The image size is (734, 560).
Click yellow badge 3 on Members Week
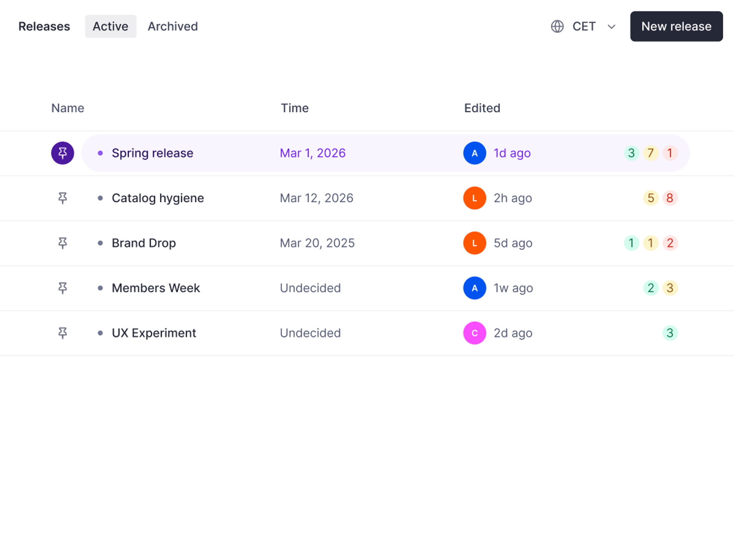click(x=670, y=288)
